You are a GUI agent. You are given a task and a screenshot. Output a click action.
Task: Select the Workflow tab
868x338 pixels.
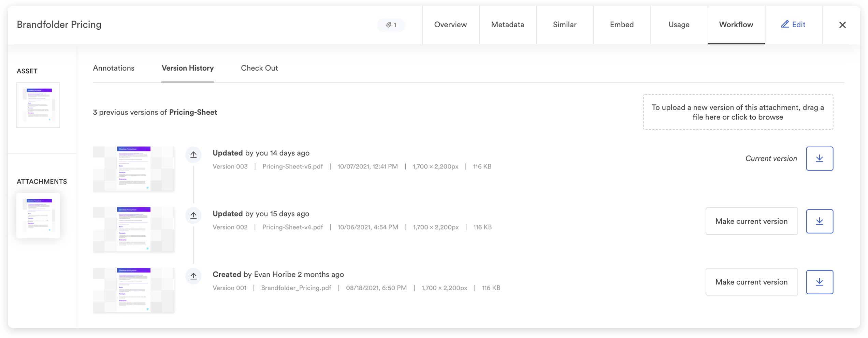736,25
